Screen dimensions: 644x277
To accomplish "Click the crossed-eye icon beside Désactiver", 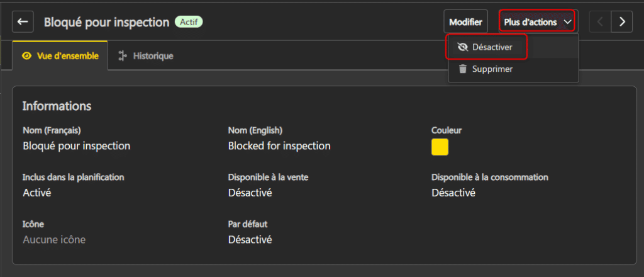I will [x=463, y=47].
